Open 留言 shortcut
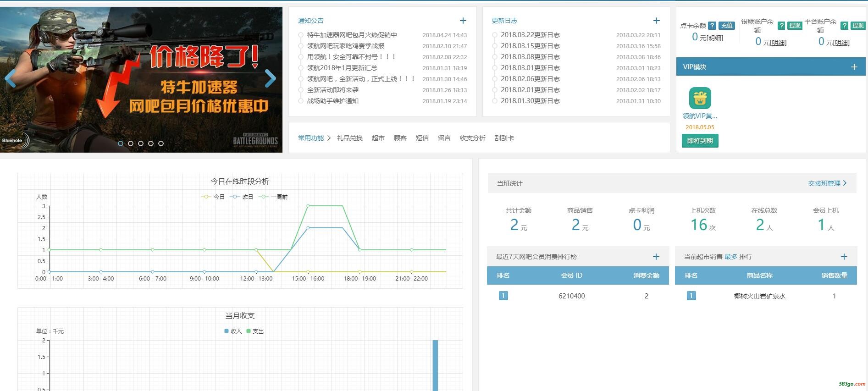This screenshot has width=868, height=391. 444,138
